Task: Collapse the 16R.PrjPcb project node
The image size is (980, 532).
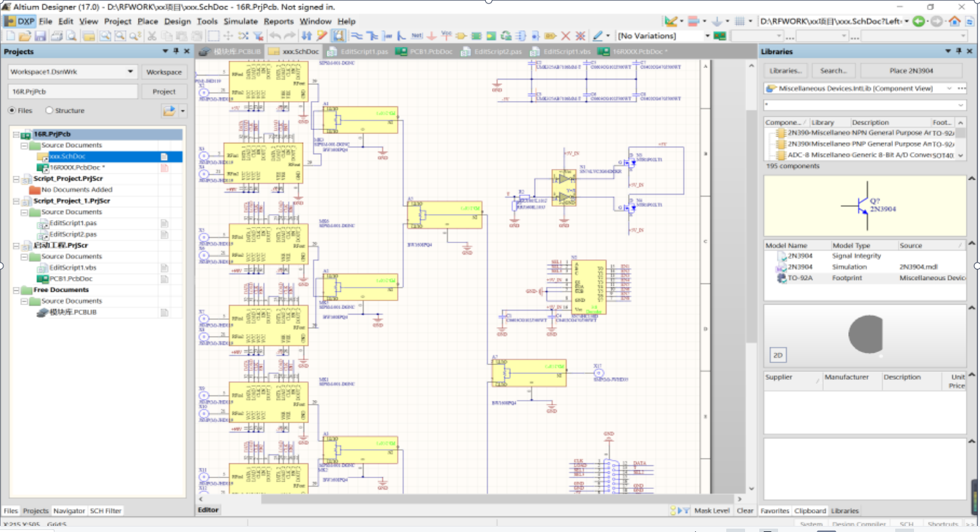Action: (16, 135)
